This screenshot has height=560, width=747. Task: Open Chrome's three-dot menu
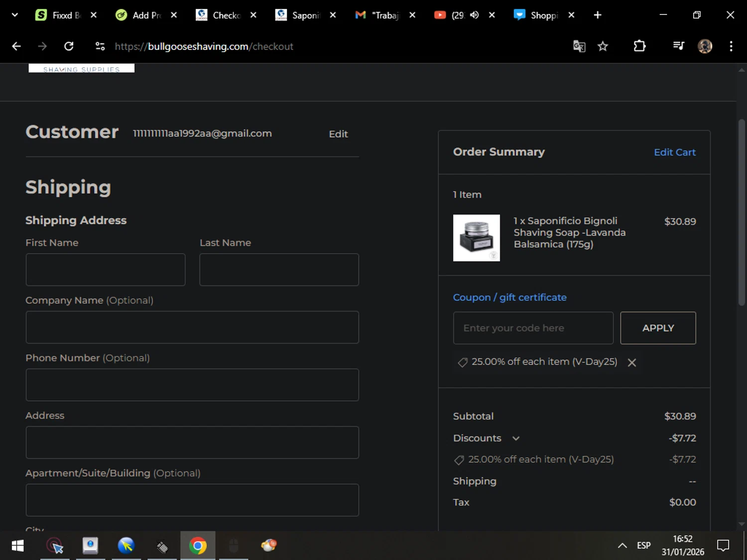click(x=731, y=46)
